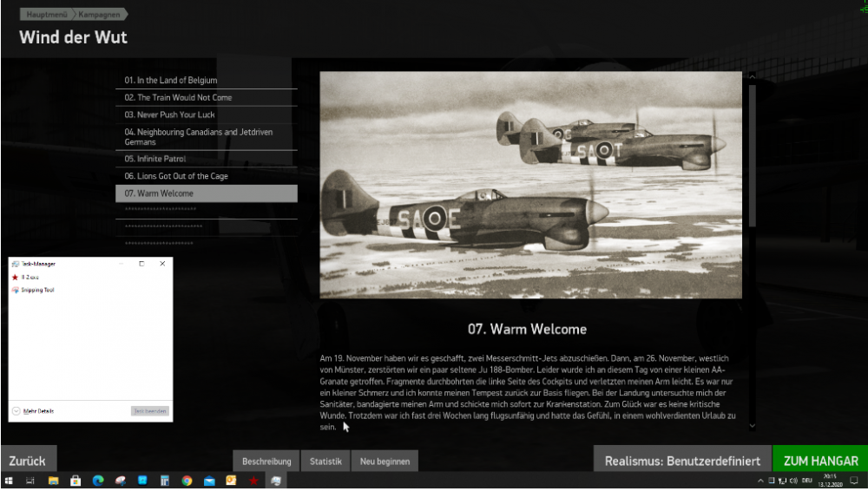Go to Kampagnen in the breadcrumb

pyautogui.click(x=99, y=15)
